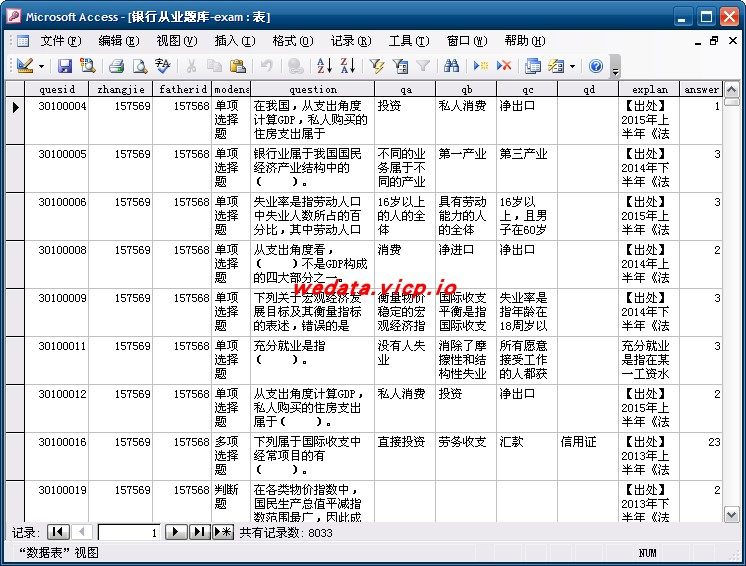The image size is (746, 566).
Task: Copy selection with copy icon
Action: point(215,66)
